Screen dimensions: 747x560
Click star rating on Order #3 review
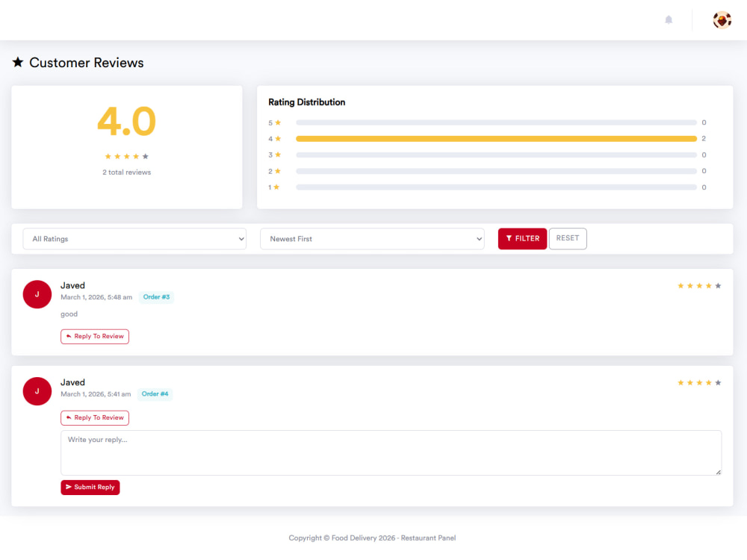tap(699, 286)
